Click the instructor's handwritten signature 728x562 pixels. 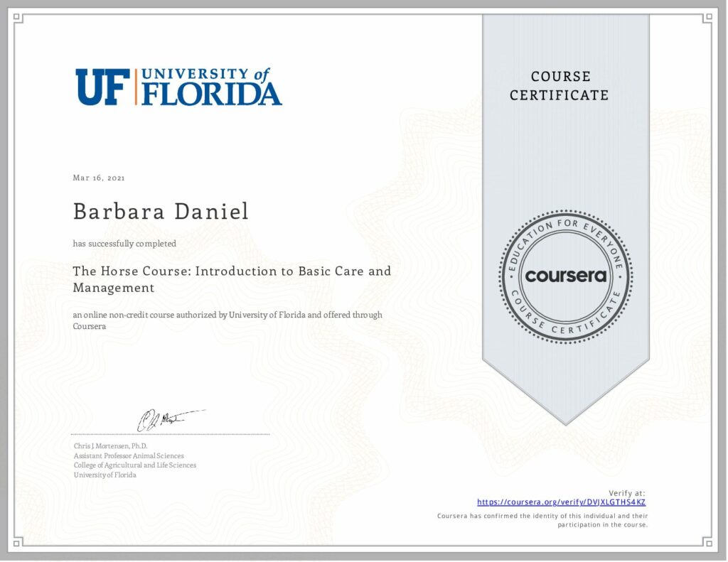pyautogui.click(x=171, y=420)
